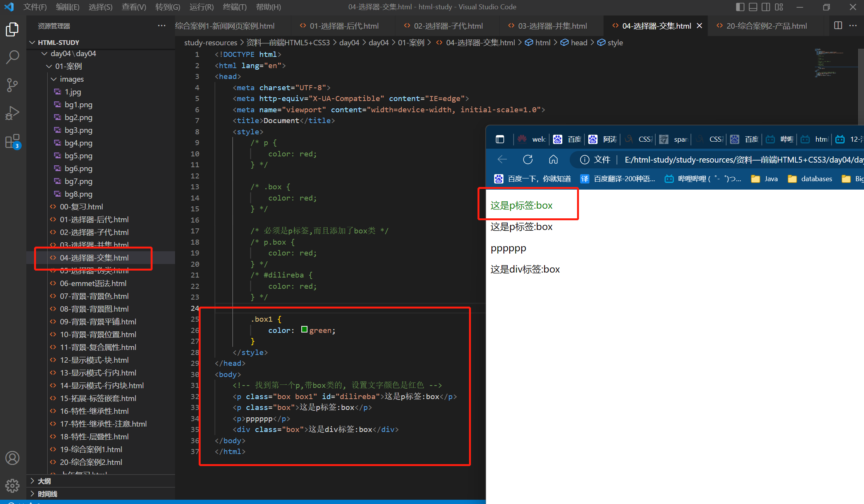Open the 帮助(H) menu

268,7
